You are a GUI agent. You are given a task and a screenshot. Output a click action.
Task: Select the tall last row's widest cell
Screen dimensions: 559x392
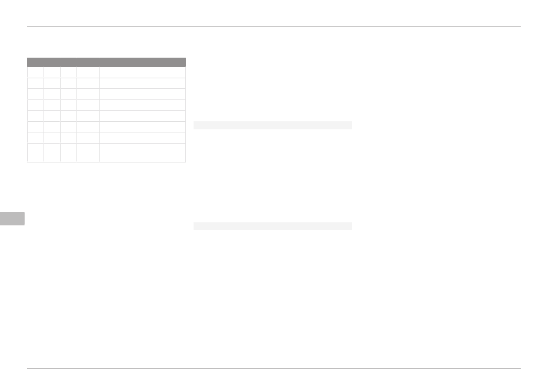(142, 152)
